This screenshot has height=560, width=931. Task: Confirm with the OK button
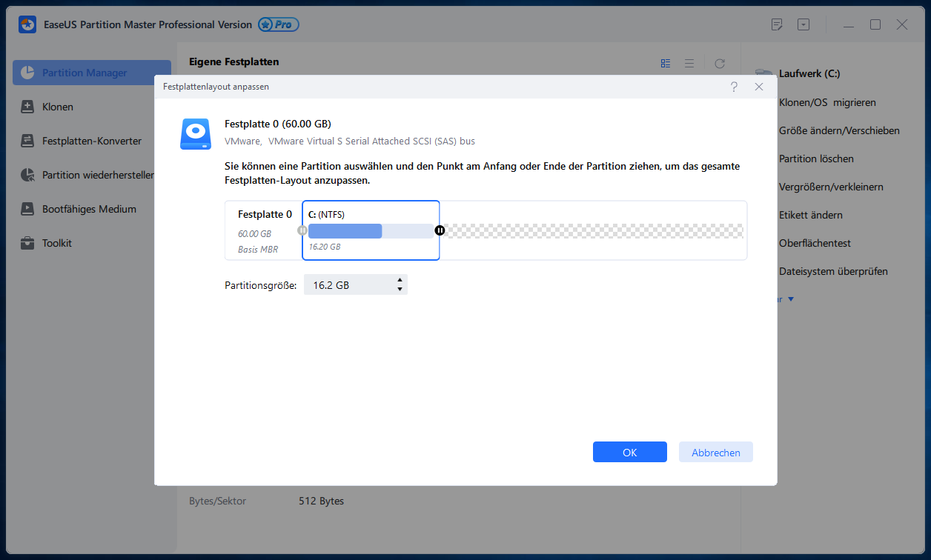(630, 453)
